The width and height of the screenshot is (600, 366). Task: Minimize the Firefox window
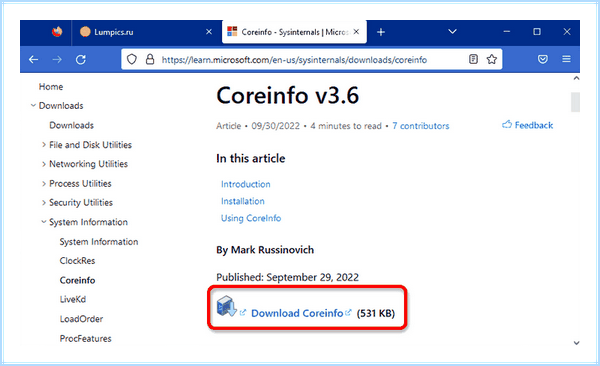coord(507,31)
